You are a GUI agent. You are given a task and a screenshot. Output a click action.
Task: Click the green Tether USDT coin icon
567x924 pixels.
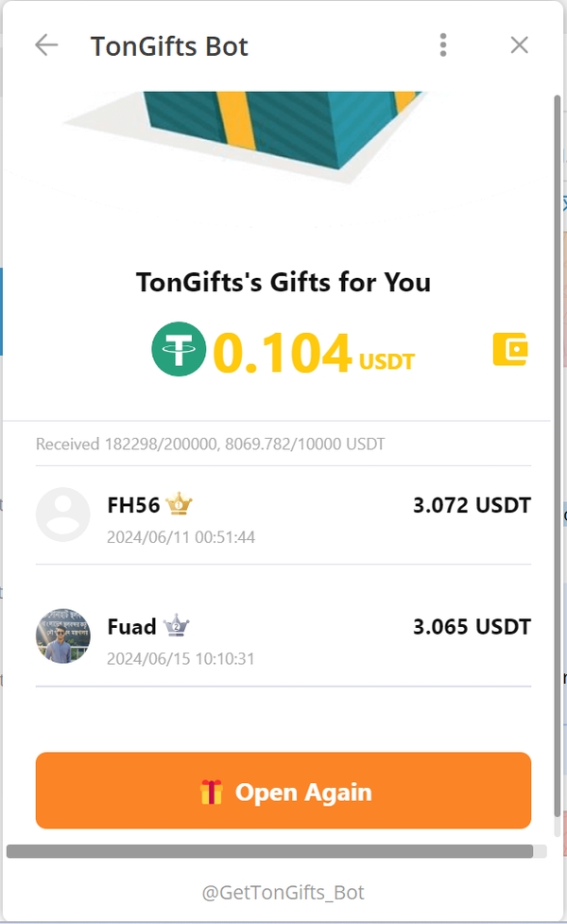point(179,351)
